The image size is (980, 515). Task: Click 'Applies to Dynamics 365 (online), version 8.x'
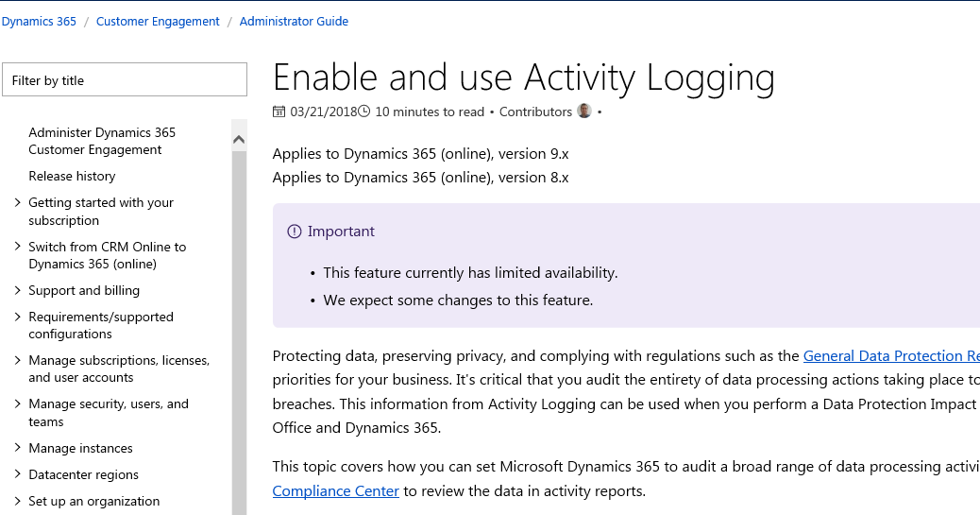pyautogui.click(x=421, y=177)
